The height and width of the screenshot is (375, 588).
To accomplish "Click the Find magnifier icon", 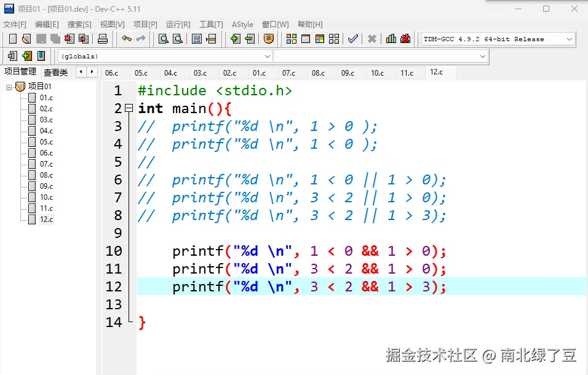I will [164, 39].
